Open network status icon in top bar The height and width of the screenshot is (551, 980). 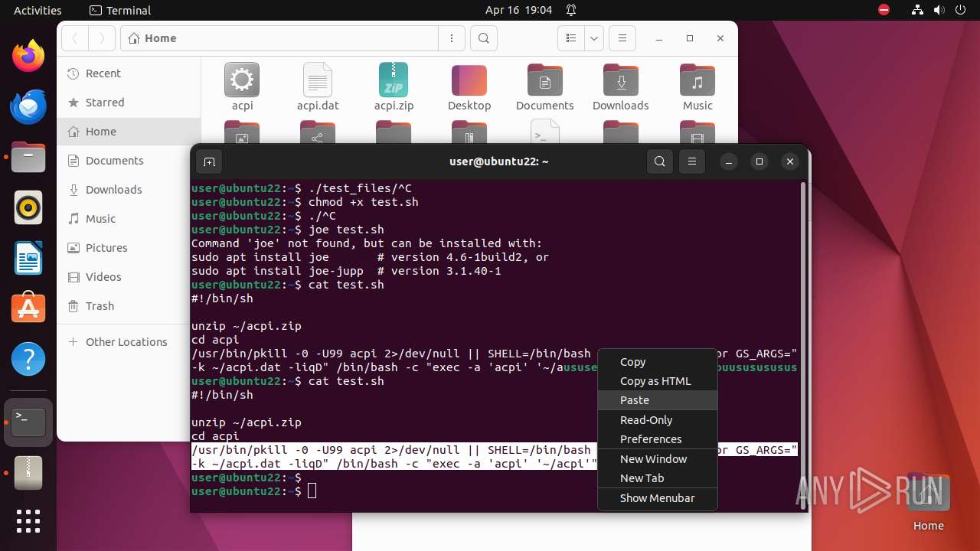coord(918,10)
